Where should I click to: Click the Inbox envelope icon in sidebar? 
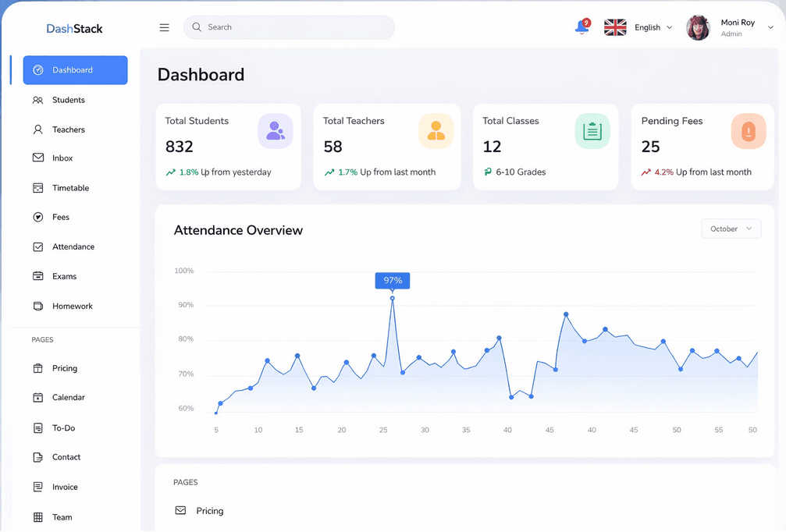click(38, 158)
